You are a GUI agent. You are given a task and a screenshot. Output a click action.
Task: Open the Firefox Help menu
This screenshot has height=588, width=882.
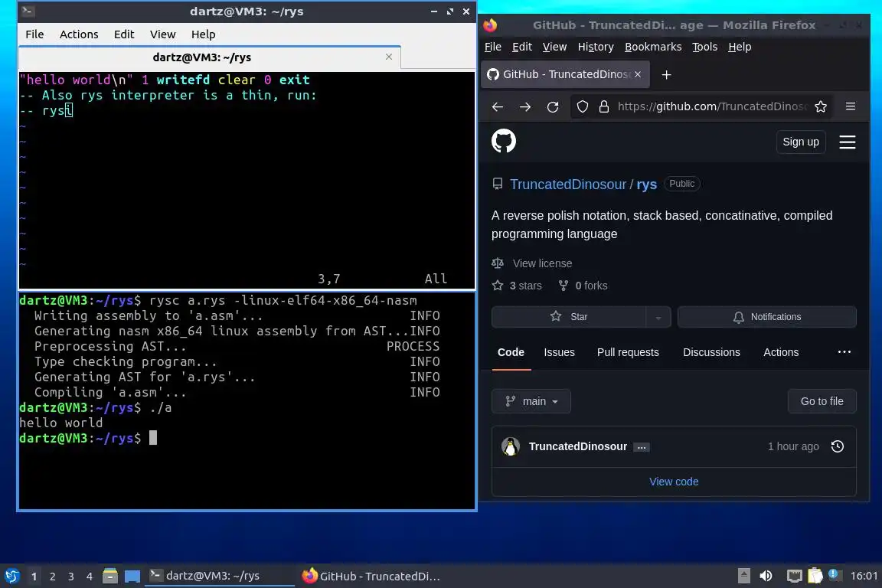pyautogui.click(x=739, y=47)
